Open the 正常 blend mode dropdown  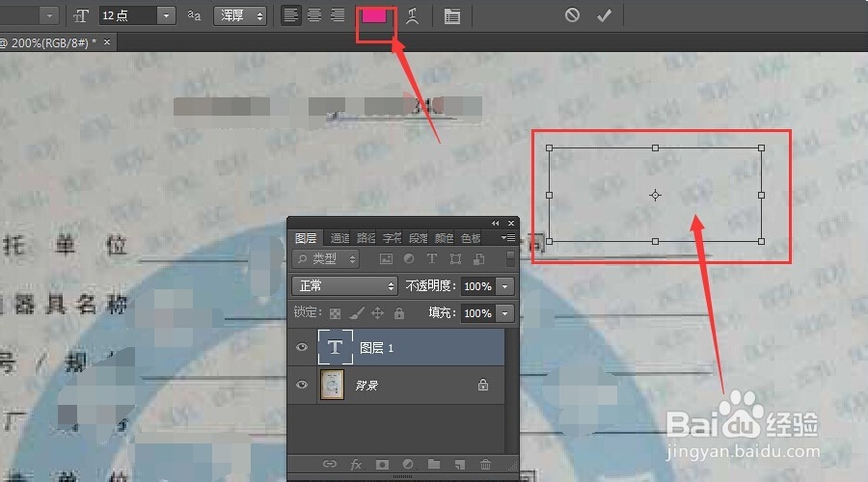(x=344, y=286)
